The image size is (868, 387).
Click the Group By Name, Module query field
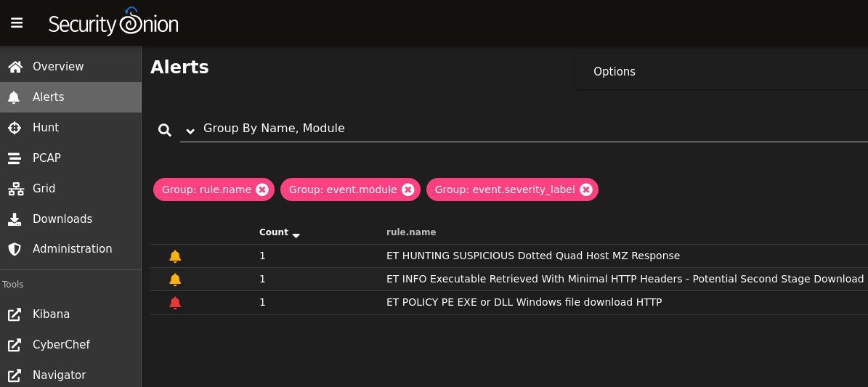tap(524, 129)
